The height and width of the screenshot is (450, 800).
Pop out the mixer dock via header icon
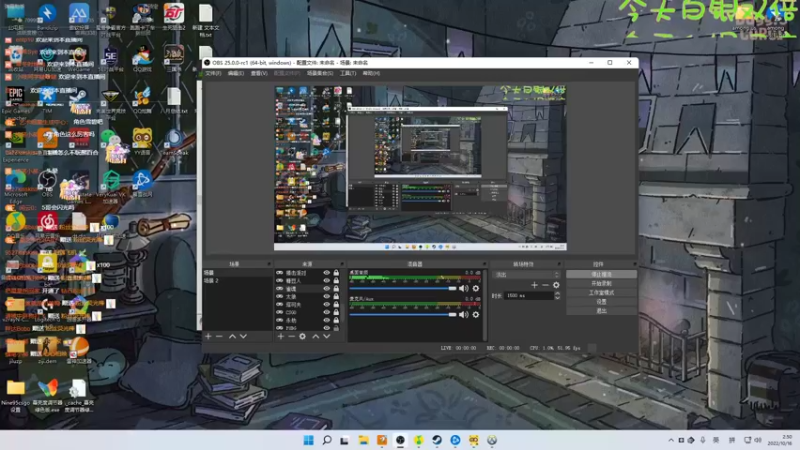click(484, 264)
